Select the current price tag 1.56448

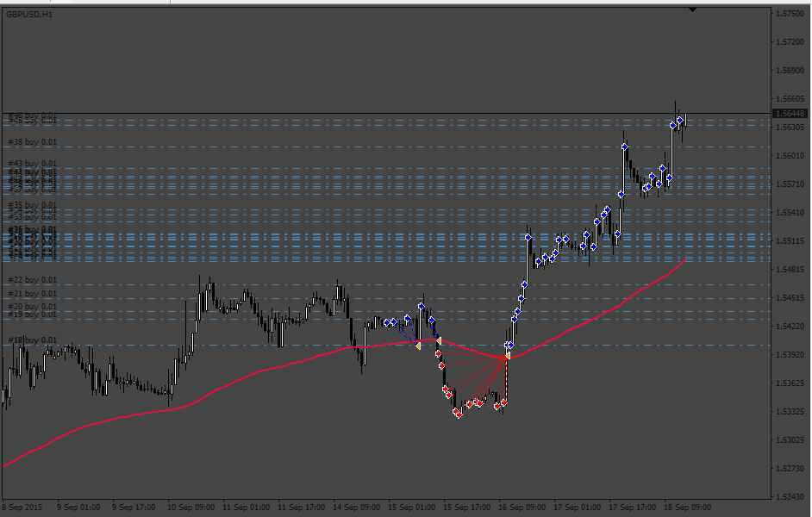click(790, 114)
